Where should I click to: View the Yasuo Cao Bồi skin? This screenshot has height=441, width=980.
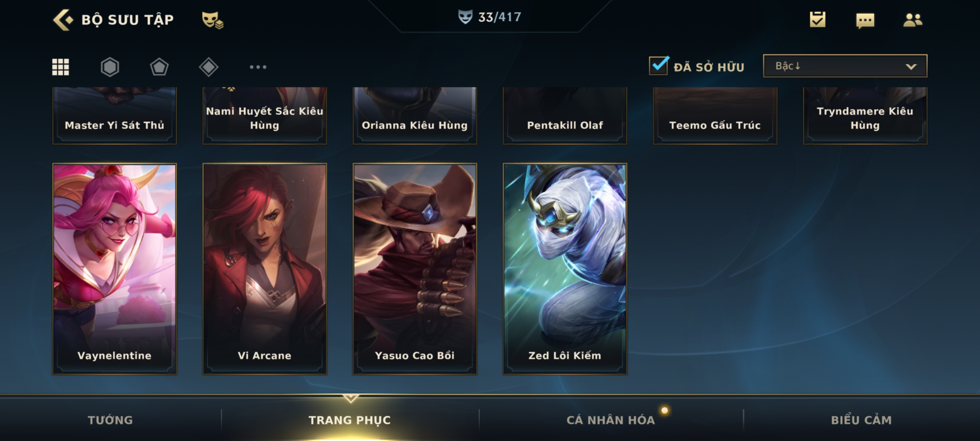coord(415,269)
